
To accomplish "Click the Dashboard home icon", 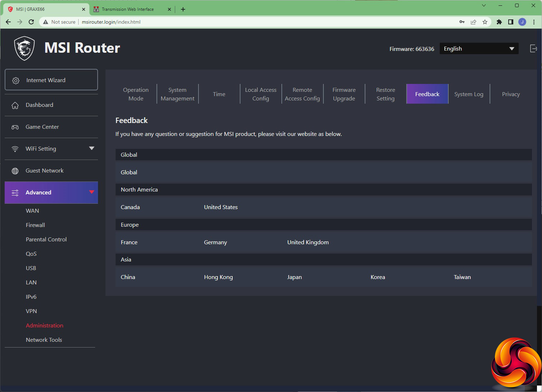I will pos(15,105).
